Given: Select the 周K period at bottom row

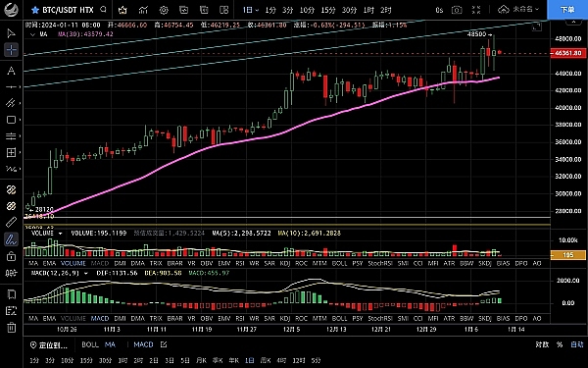Looking at the screenshot, I should [266, 360].
